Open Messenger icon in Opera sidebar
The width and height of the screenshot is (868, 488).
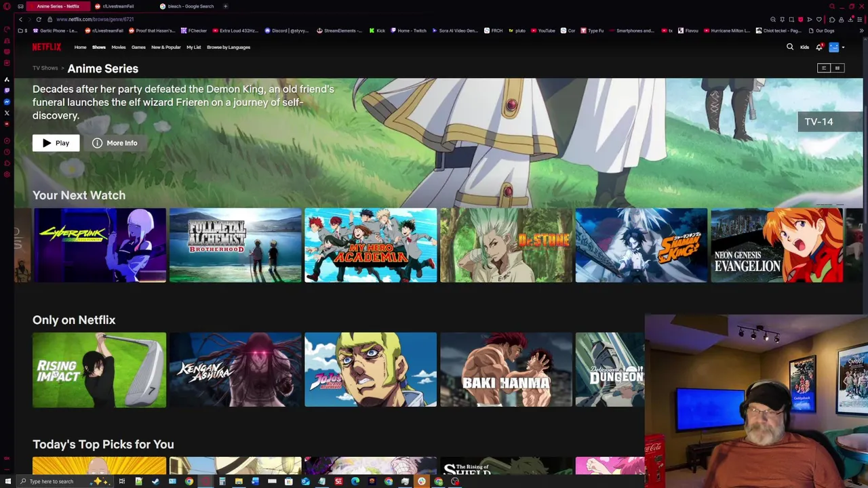(x=7, y=102)
